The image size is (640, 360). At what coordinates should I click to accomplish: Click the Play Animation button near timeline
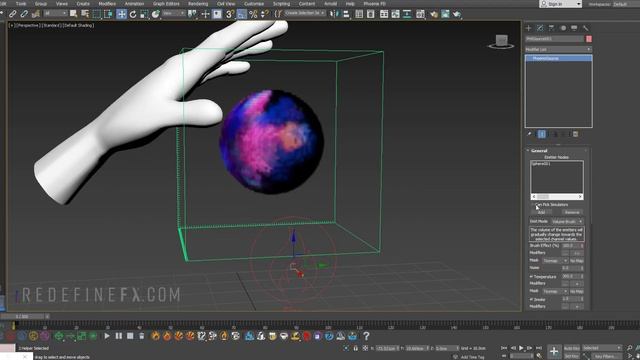point(521,348)
